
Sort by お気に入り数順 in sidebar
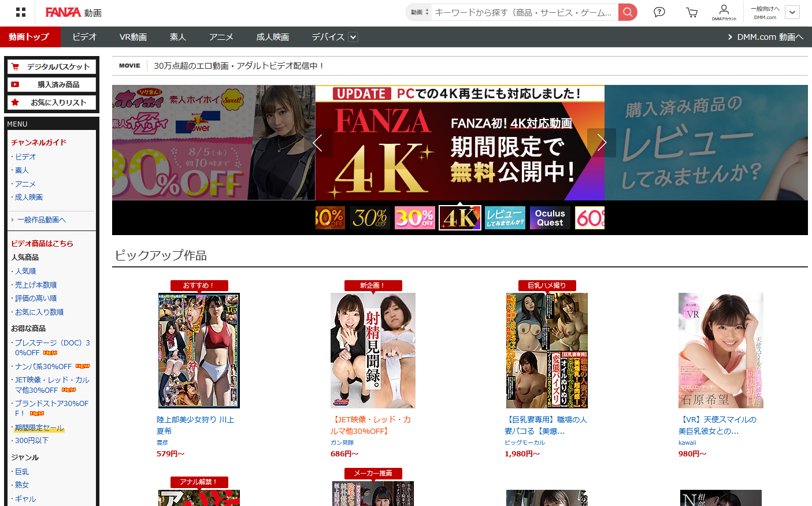(39, 312)
